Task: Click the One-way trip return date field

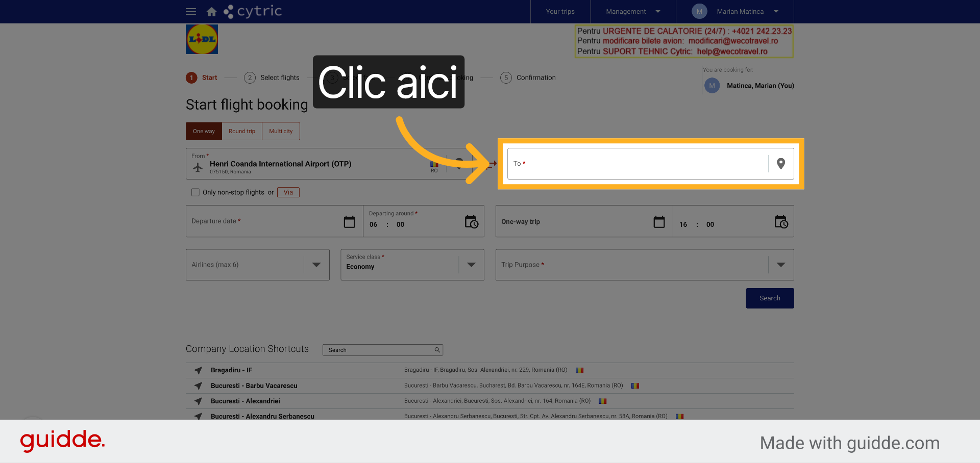Action: 584,221
